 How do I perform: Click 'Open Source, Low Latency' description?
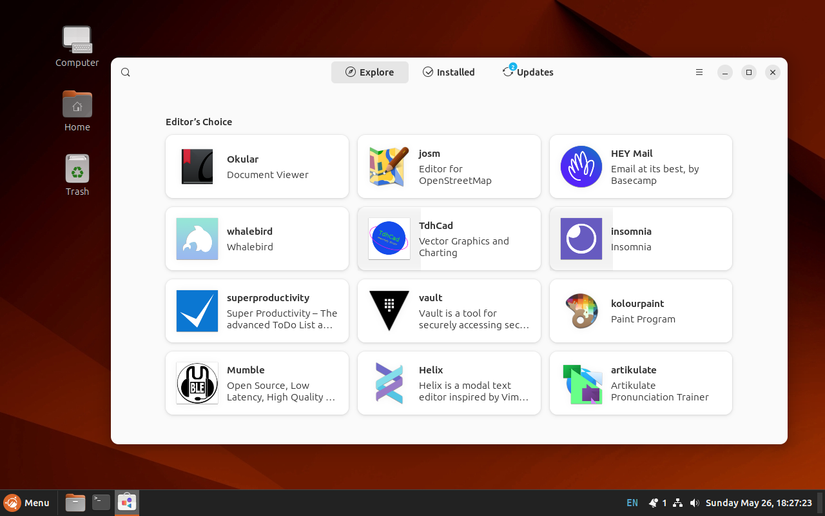pyautogui.click(x=280, y=391)
